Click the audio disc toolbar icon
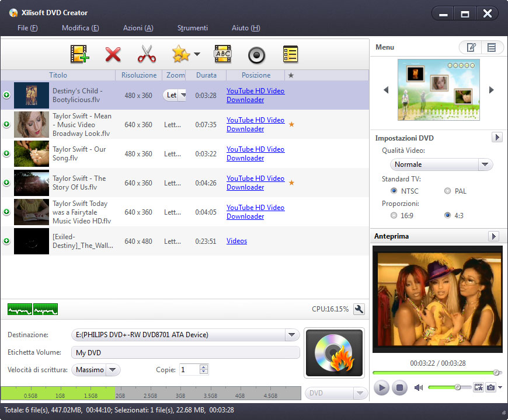 pos(256,55)
